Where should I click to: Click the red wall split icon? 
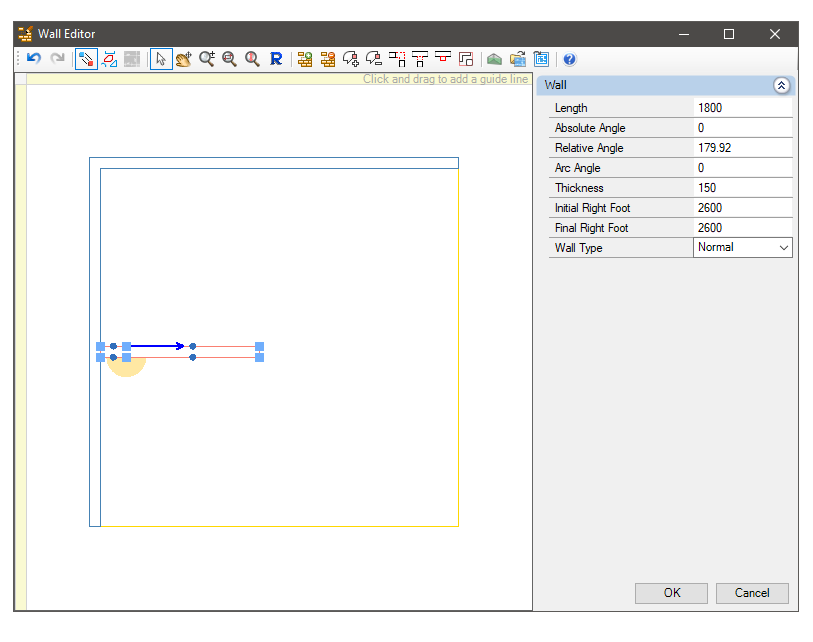point(443,58)
